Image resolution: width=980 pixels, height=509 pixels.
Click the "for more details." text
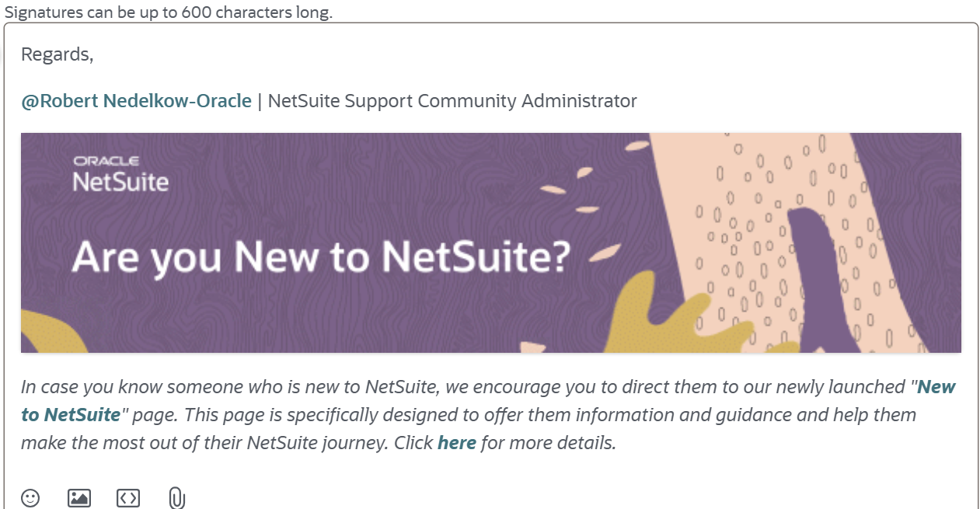point(549,443)
